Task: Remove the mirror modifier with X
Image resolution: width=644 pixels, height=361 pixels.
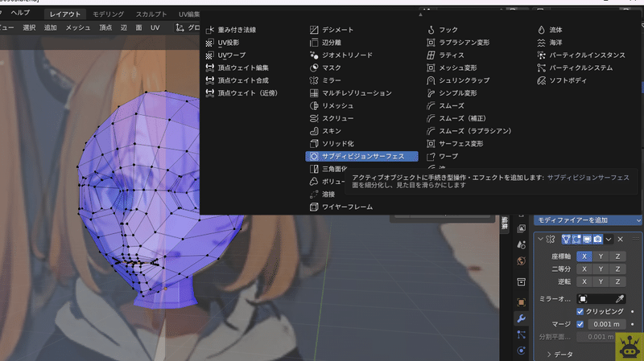Action: click(620, 239)
